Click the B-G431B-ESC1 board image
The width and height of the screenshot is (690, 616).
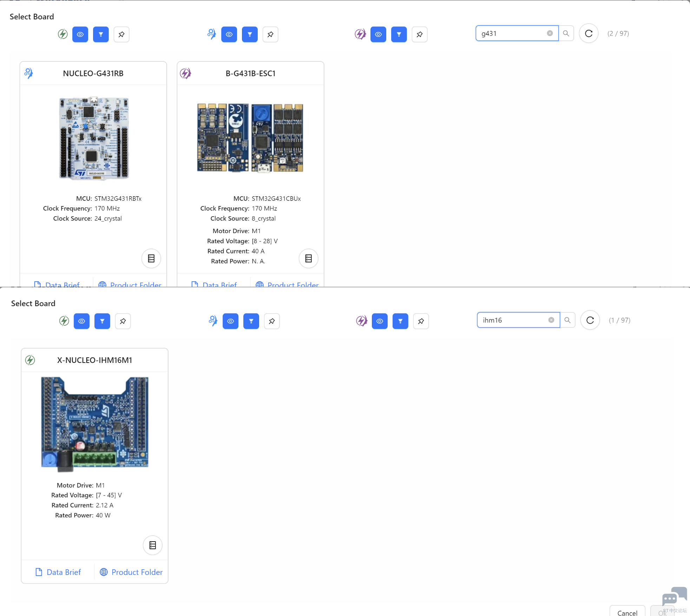(250, 138)
